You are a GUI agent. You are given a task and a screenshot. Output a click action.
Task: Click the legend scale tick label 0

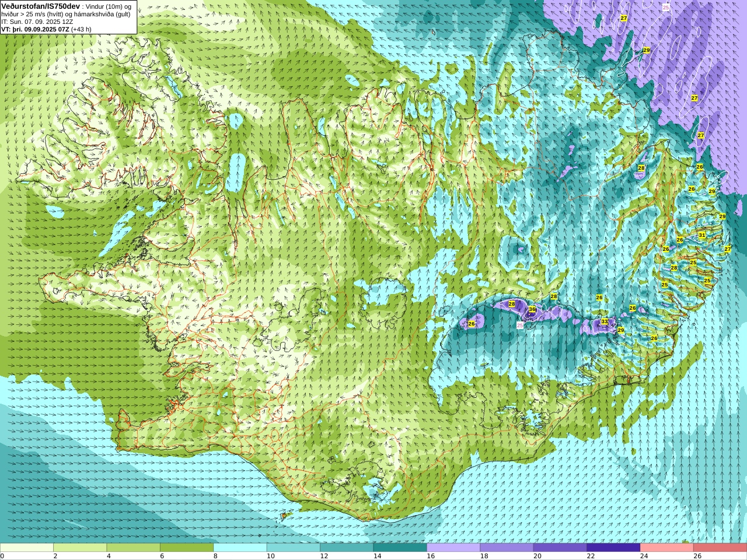2,556
